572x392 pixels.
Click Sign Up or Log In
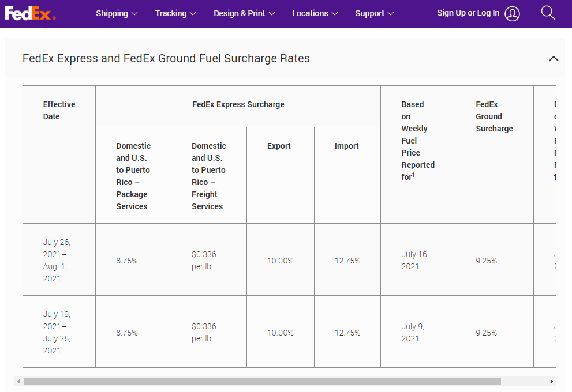(x=468, y=13)
